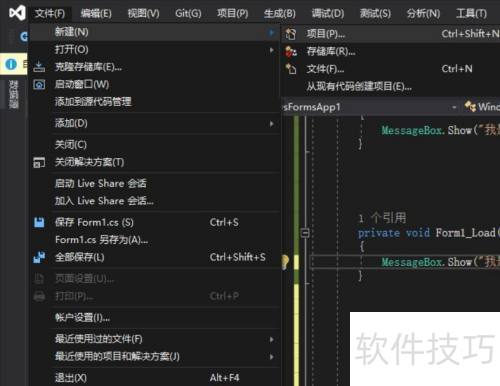Click the Visual Studio logo icon
This screenshot has height=386, width=500.
tap(17, 13)
